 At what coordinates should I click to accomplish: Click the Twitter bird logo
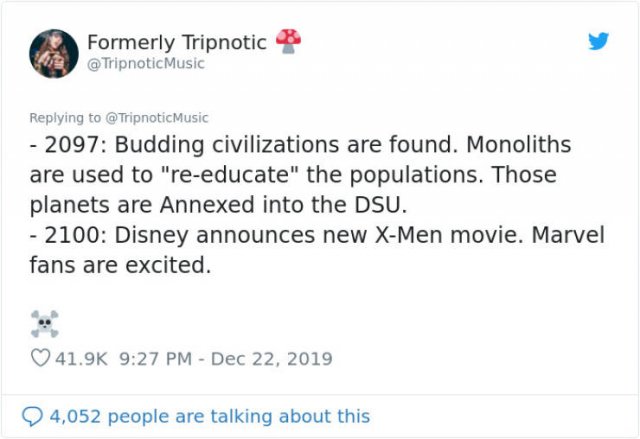tap(598, 42)
